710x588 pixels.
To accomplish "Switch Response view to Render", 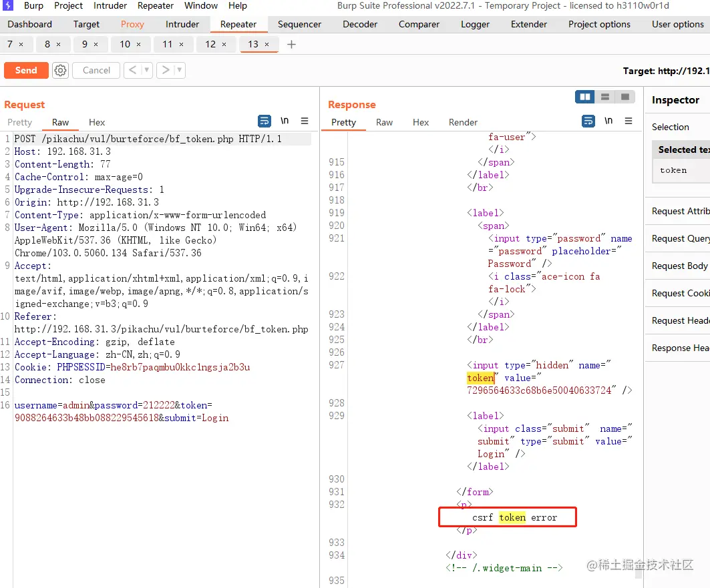I will point(463,122).
